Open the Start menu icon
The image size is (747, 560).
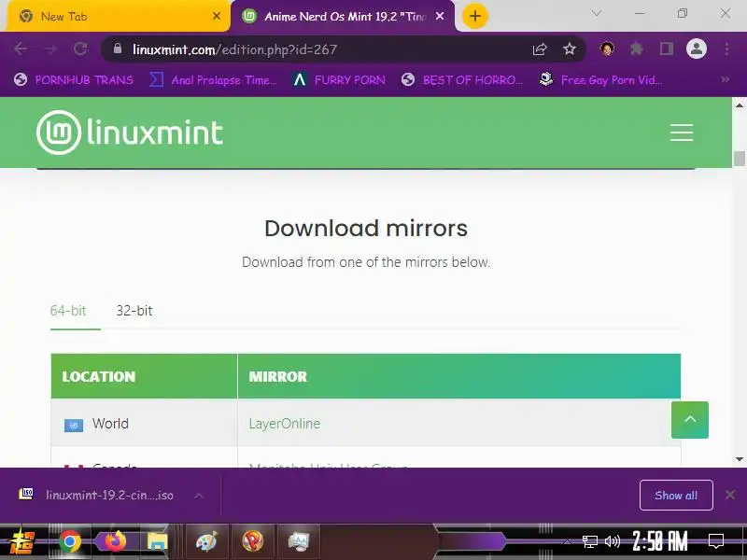(x=21, y=541)
